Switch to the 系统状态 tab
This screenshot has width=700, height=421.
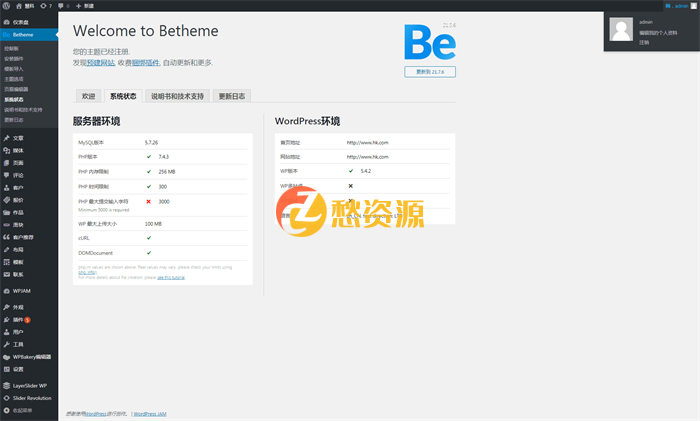(123, 96)
